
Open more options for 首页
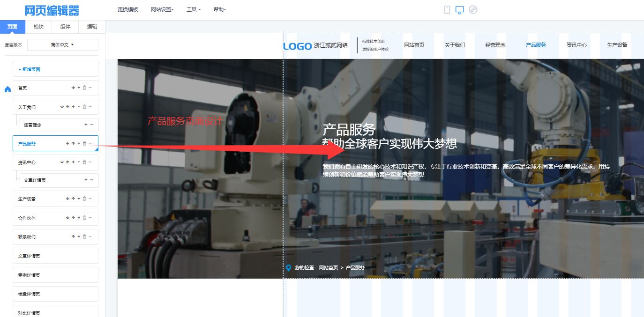[90, 88]
